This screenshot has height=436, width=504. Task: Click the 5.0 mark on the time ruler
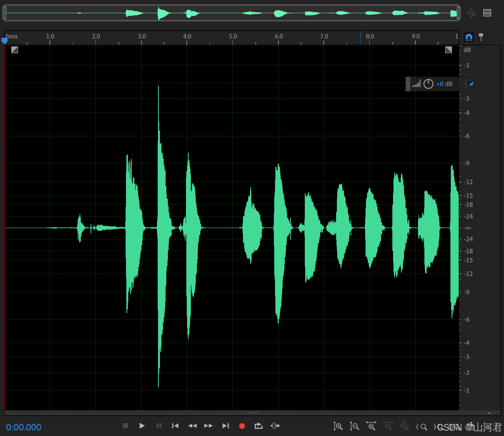click(x=233, y=36)
